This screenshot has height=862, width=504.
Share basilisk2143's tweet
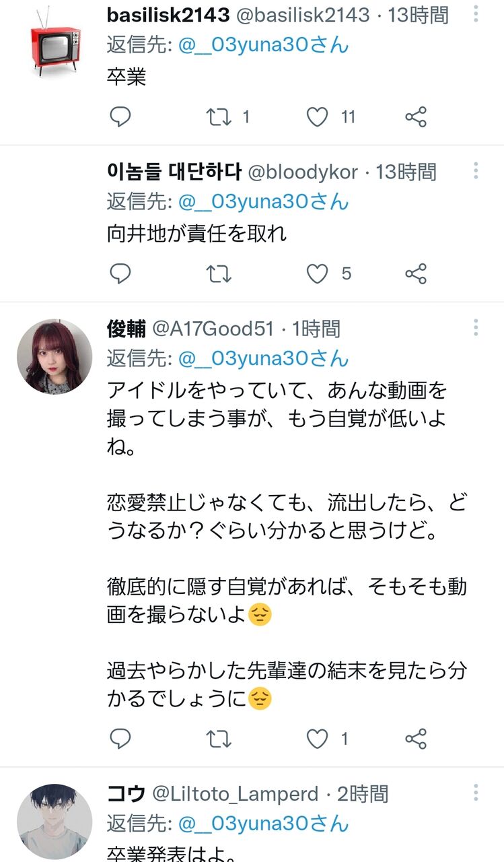(416, 117)
